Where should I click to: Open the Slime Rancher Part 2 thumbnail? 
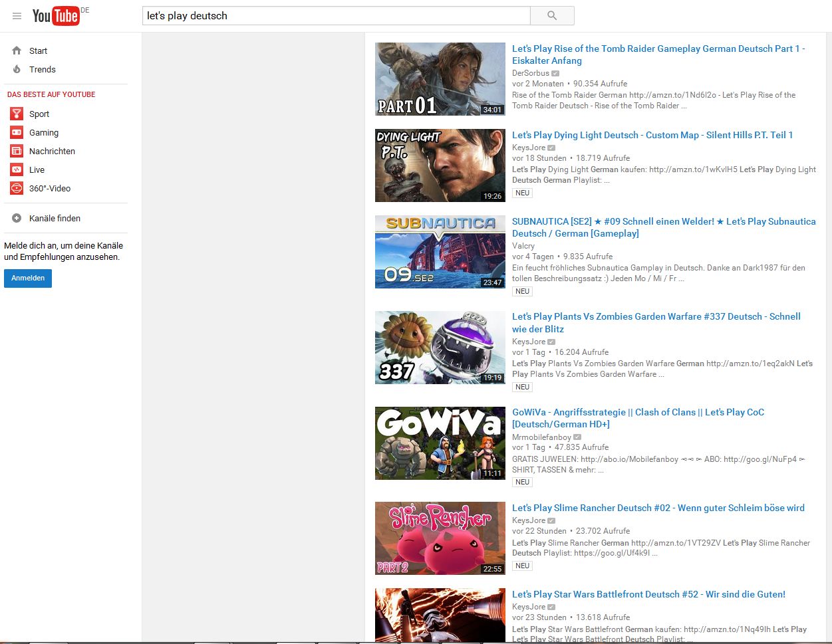(440, 538)
